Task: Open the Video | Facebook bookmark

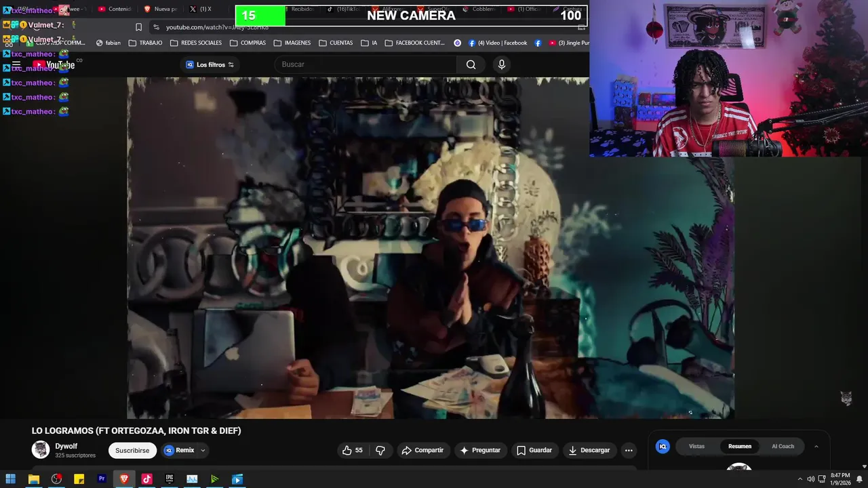Action: pos(498,43)
